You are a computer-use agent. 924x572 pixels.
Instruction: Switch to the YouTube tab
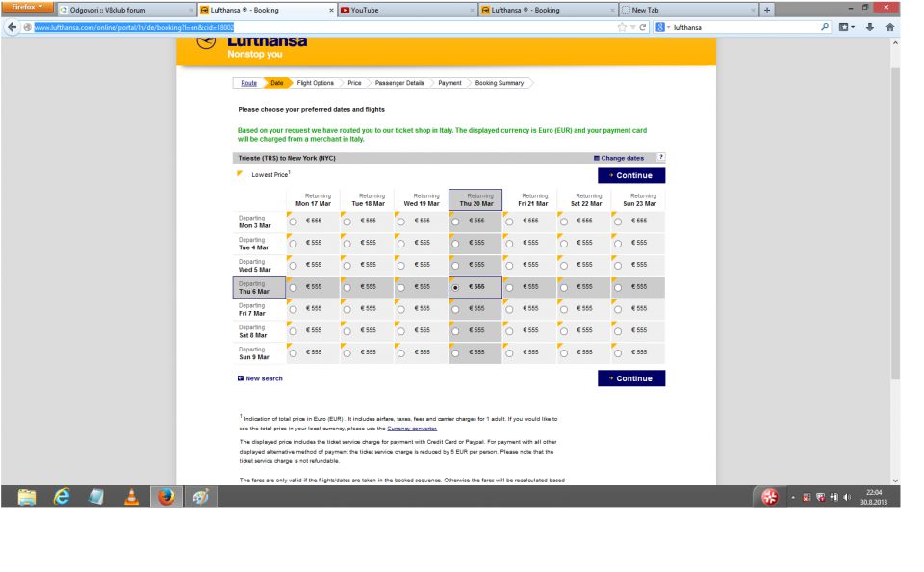click(x=409, y=10)
